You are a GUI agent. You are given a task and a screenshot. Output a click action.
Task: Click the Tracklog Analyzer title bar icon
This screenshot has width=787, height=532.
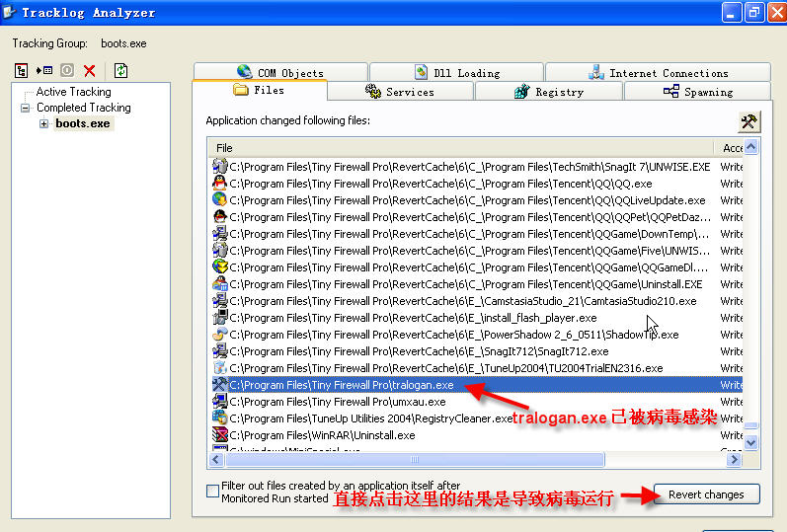click(9, 12)
